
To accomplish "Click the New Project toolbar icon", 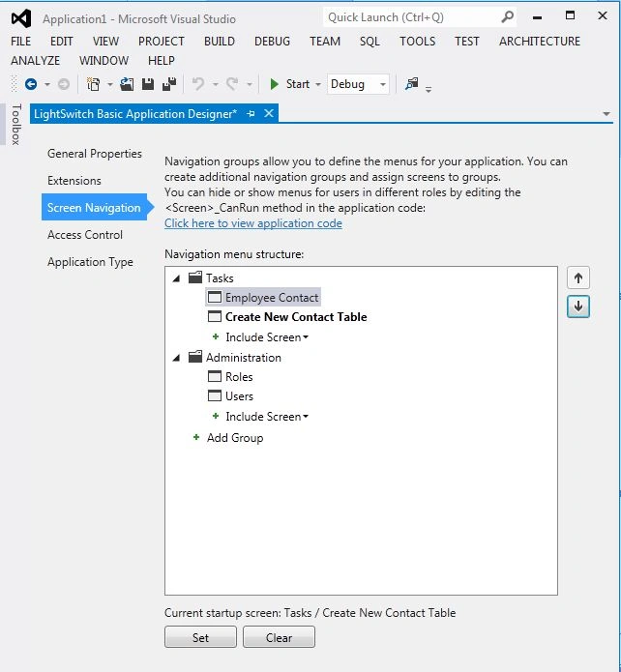I will [93, 84].
